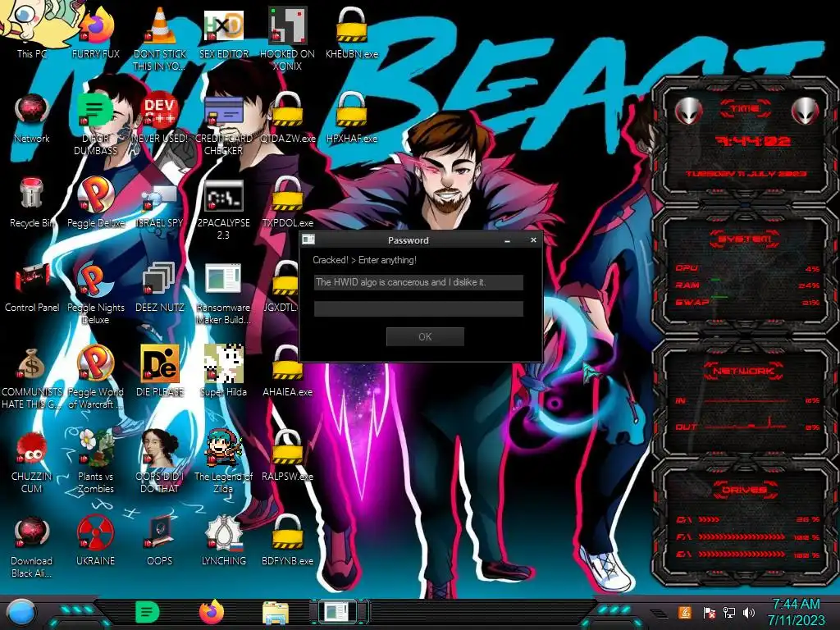Launch The Legend of Zilda shortcut

point(224,459)
